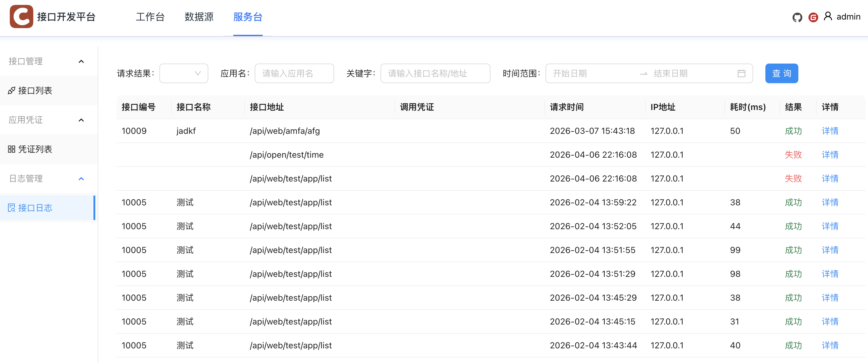Open 详情 for the jadkf row

pyautogui.click(x=830, y=131)
